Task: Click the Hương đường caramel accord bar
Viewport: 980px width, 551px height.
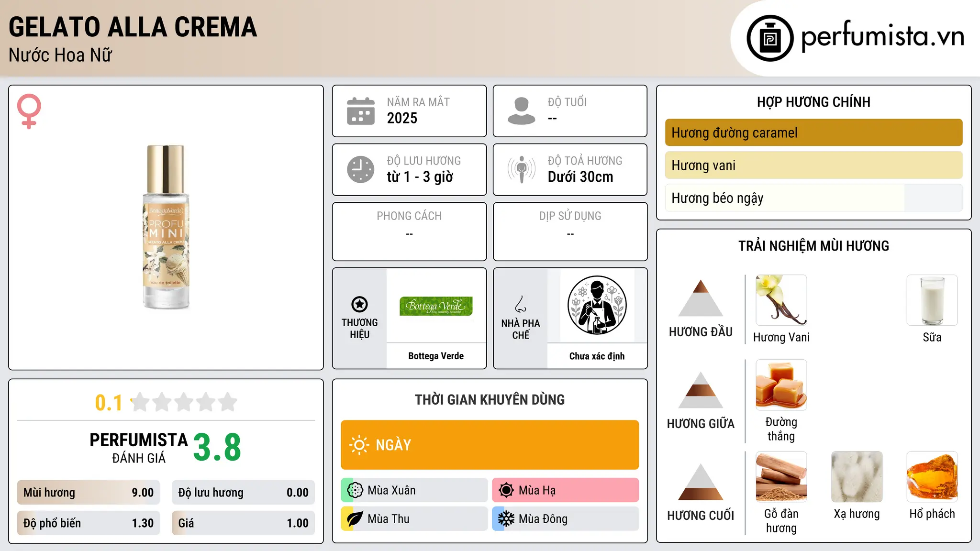Action: (813, 132)
